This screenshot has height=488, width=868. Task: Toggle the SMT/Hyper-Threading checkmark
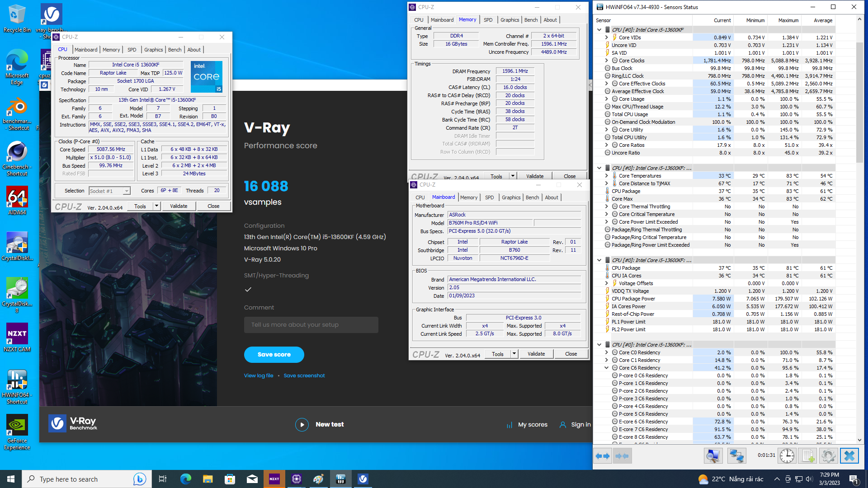(248, 290)
